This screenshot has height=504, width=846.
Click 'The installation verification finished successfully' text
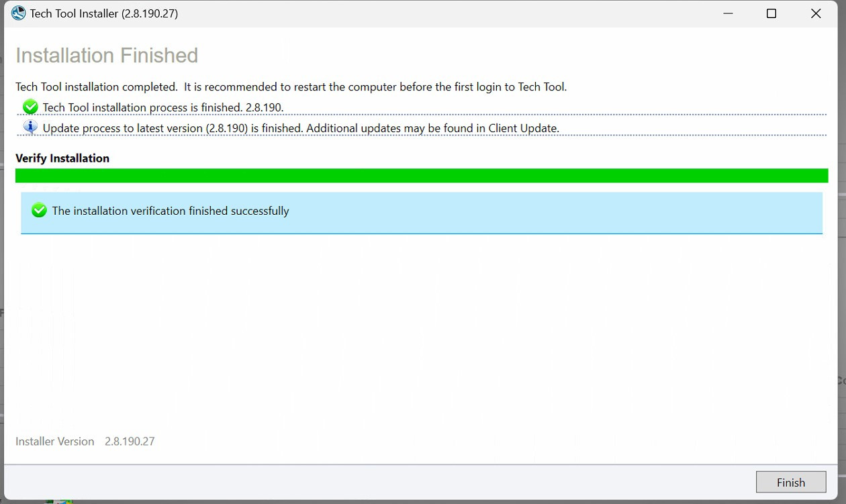(x=171, y=211)
